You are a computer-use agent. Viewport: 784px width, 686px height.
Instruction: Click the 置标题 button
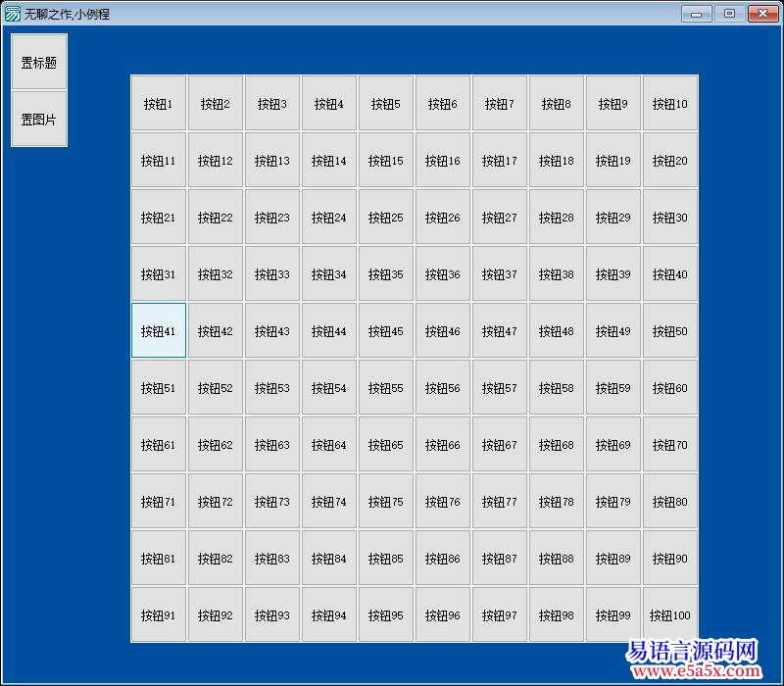click(x=39, y=63)
